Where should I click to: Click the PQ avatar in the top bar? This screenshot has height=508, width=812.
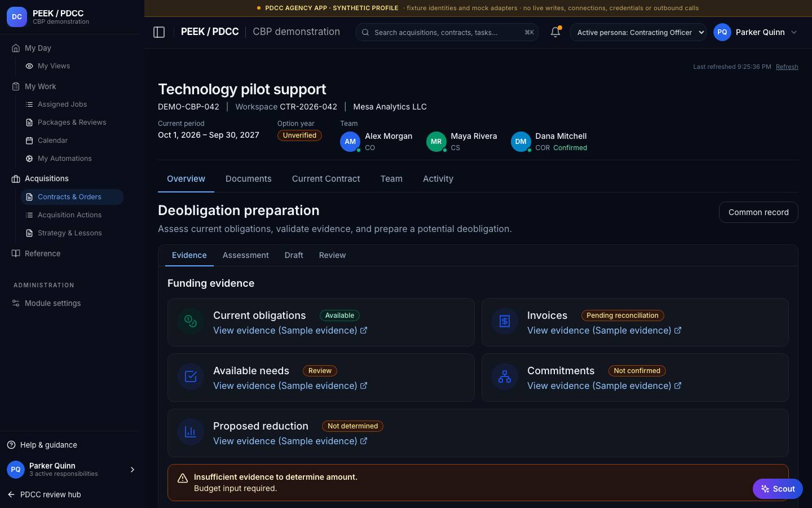coord(722,32)
